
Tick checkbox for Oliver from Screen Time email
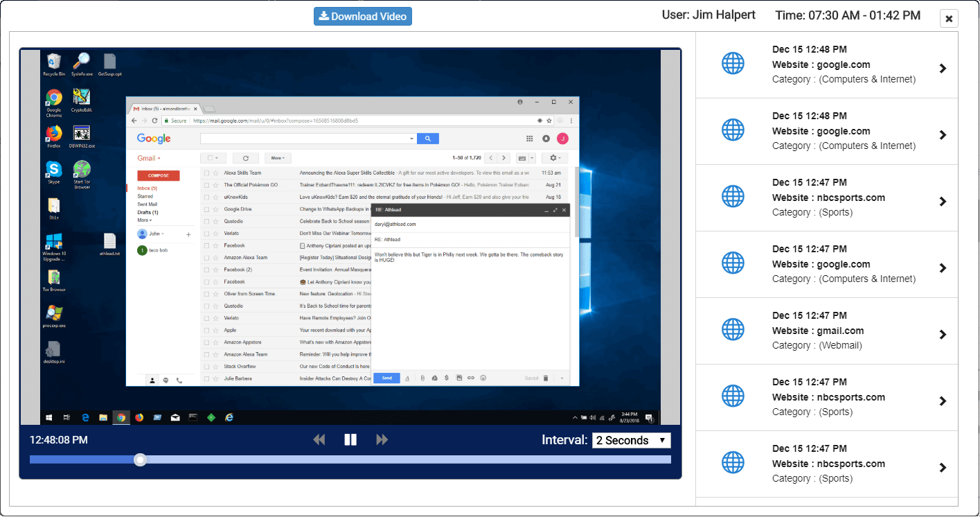pos(206,294)
